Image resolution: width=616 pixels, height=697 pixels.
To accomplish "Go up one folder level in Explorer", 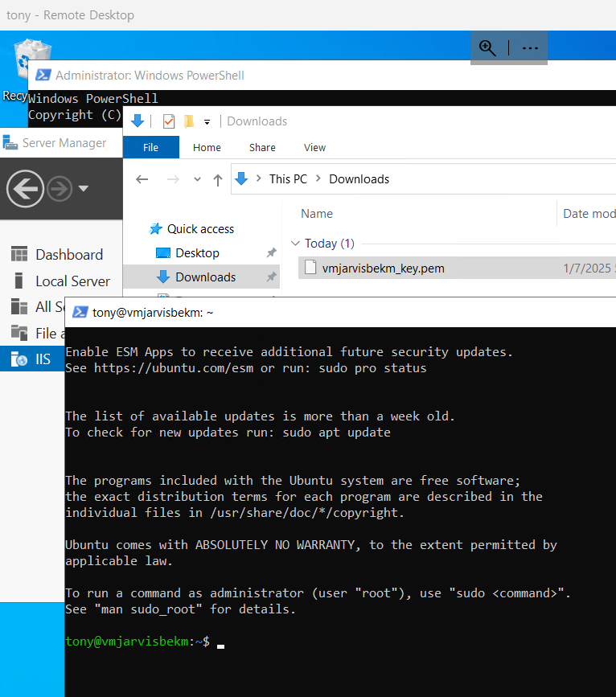I will pos(217,179).
